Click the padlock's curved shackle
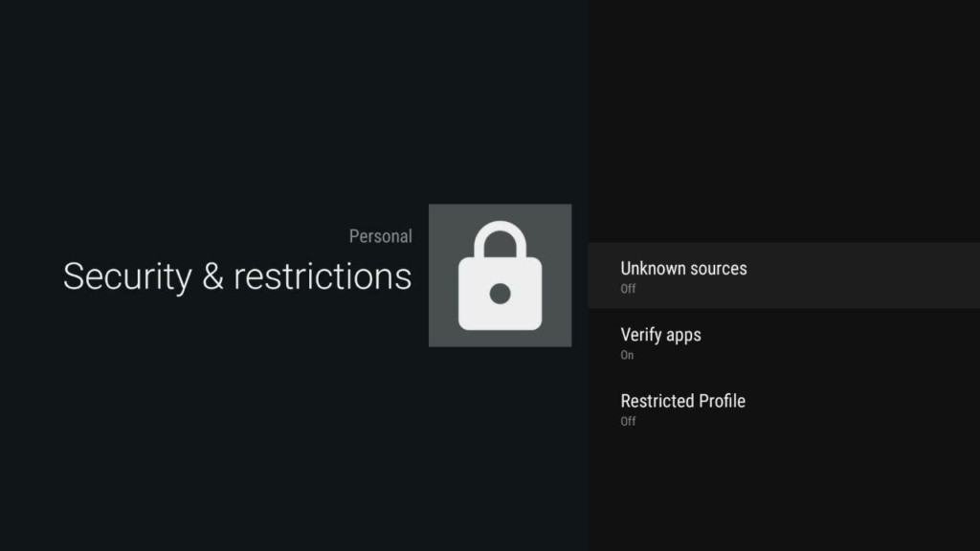Viewport: 980px width, 551px height. (x=500, y=235)
